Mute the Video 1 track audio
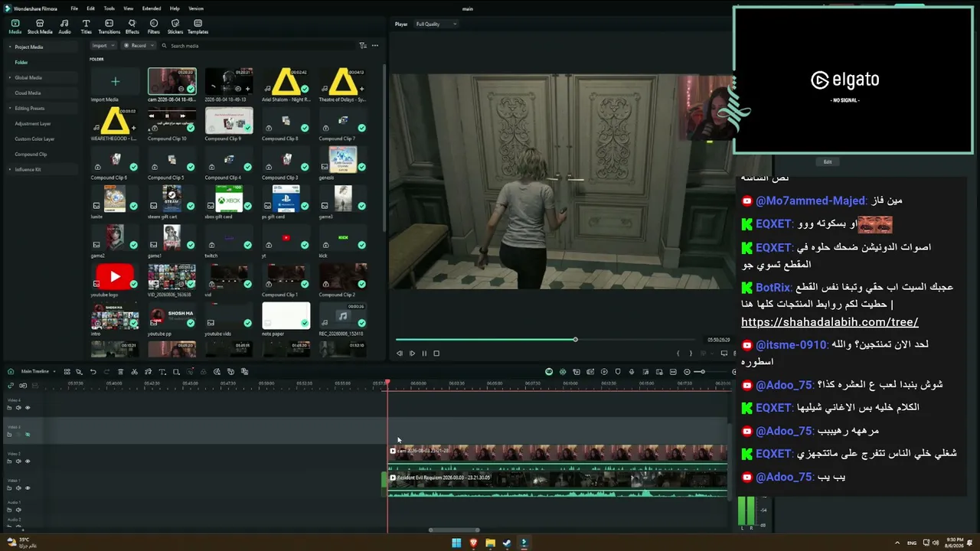Viewport: 980px width, 551px height. pos(18,488)
